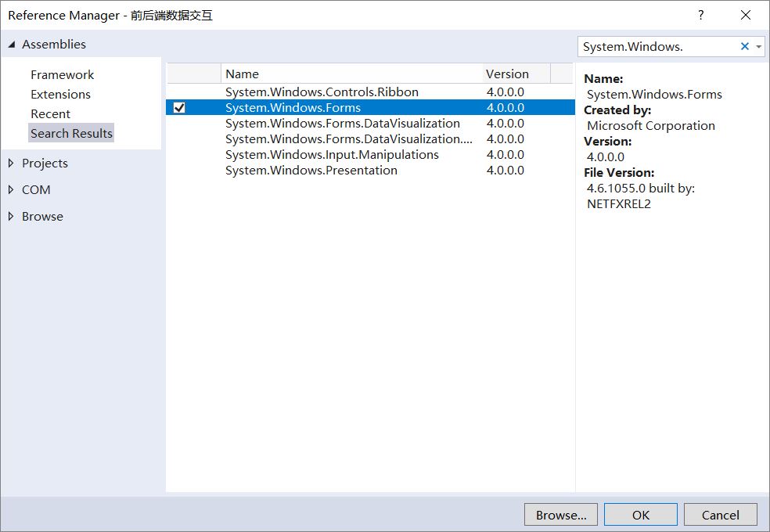
Task: Click the file version 4.6.1055.0 text
Action: click(x=616, y=189)
